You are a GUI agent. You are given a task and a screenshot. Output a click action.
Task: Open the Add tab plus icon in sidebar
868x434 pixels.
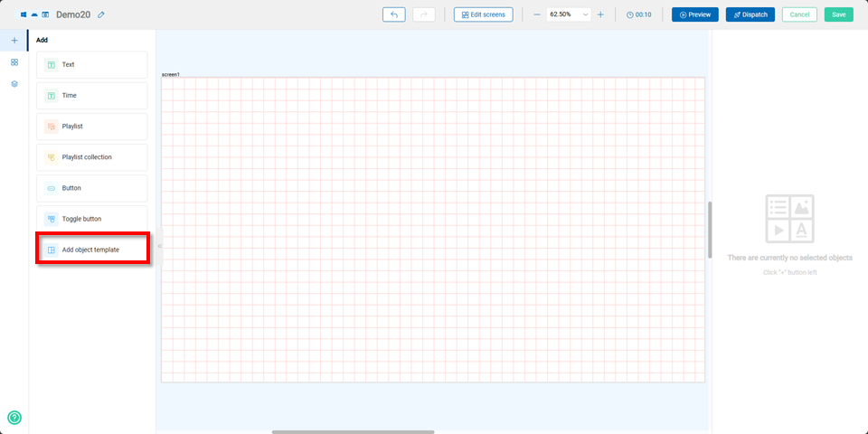pos(14,41)
